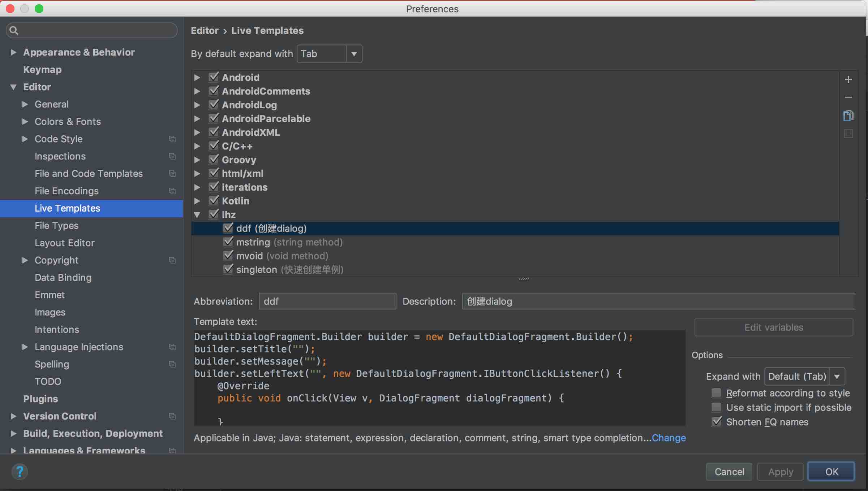Click the project-level icon beside Code Style
The width and height of the screenshot is (868, 491).
[172, 139]
